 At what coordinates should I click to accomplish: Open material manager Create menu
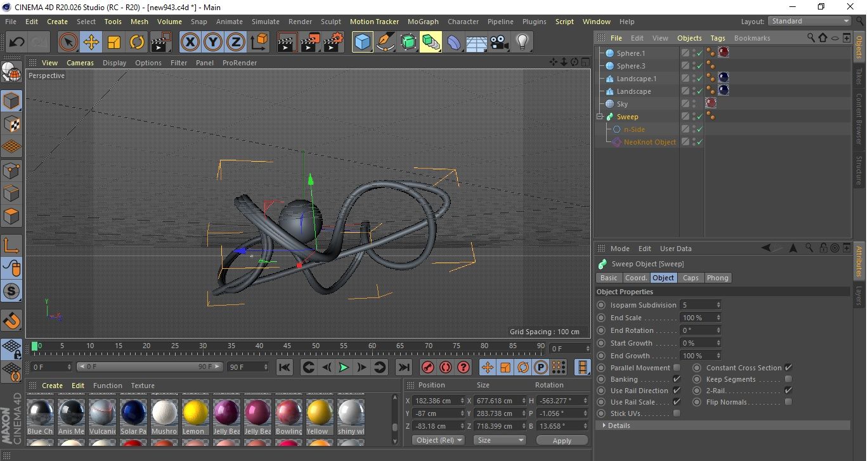[x=53, y=386]
